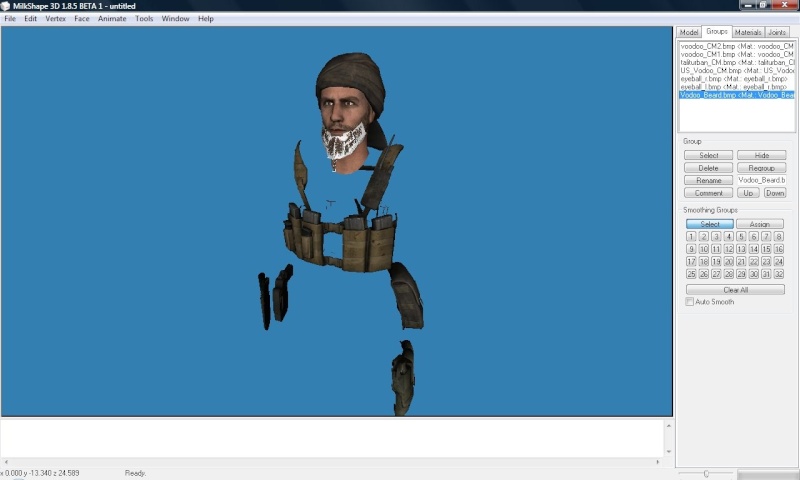Viewport: 800px width, 480px height.
Task: Click the horizontal scrollbar left arrow
Action: point(6,462)
